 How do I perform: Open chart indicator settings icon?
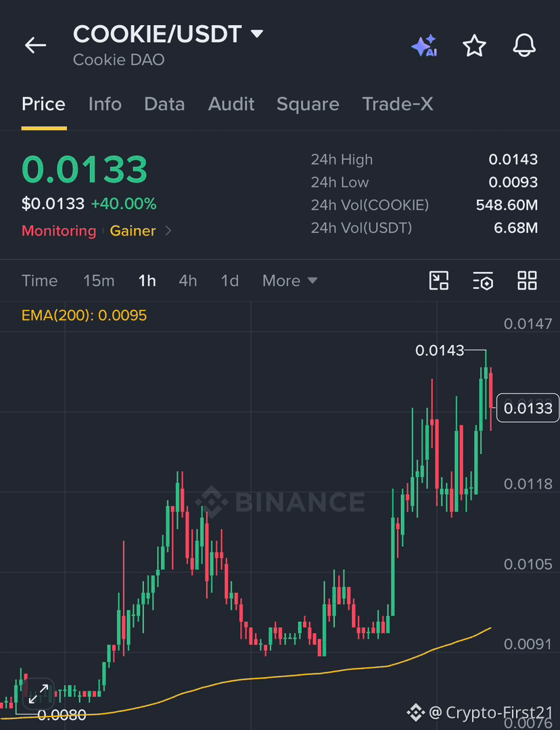tap(483, 281)
